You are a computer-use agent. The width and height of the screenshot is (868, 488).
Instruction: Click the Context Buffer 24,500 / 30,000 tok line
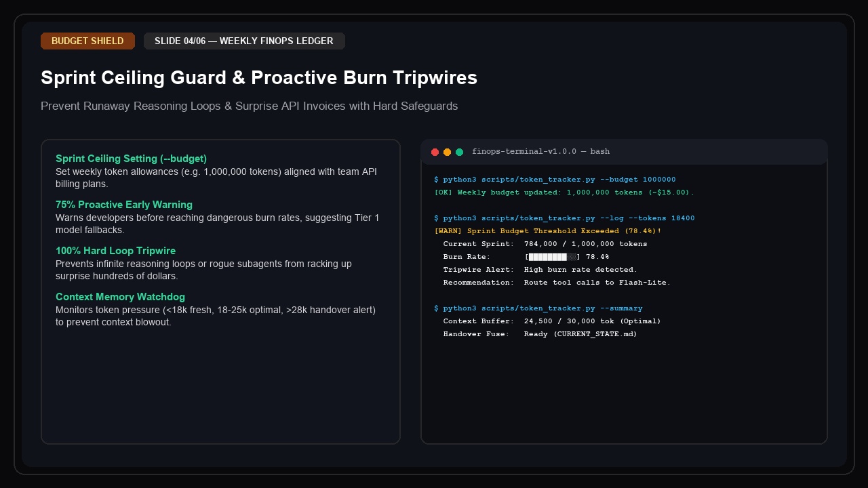point(552,321)
